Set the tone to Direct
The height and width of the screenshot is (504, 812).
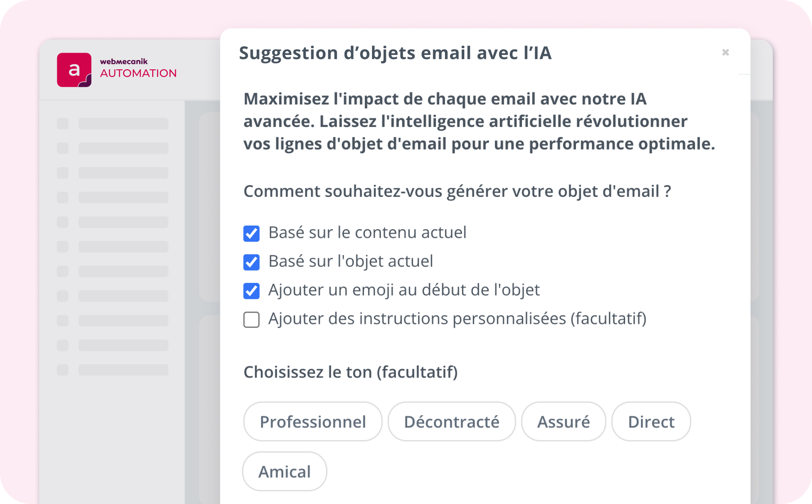tap(651, 422)
